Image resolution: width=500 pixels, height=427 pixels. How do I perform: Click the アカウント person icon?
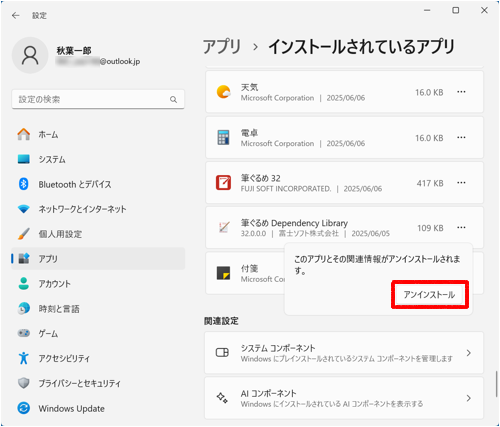[24, 283]
